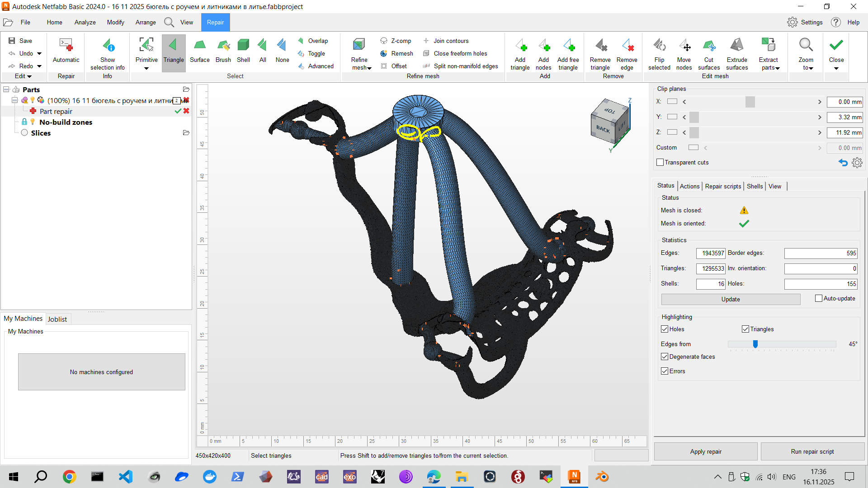Uncheck the Degenerate faces option
This screenshot has width=868, height=488.
point(665,357)
